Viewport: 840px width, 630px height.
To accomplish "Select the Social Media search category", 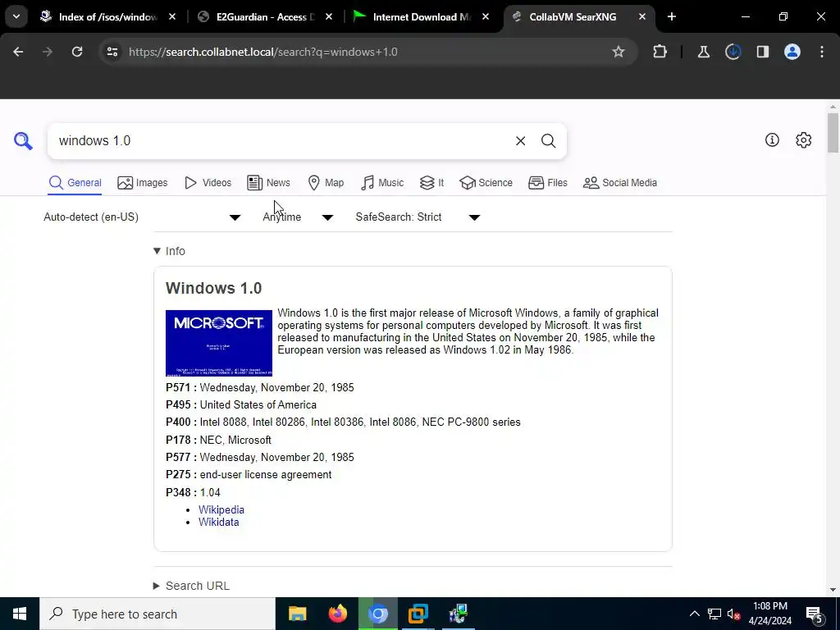I will tap(620, 183).
